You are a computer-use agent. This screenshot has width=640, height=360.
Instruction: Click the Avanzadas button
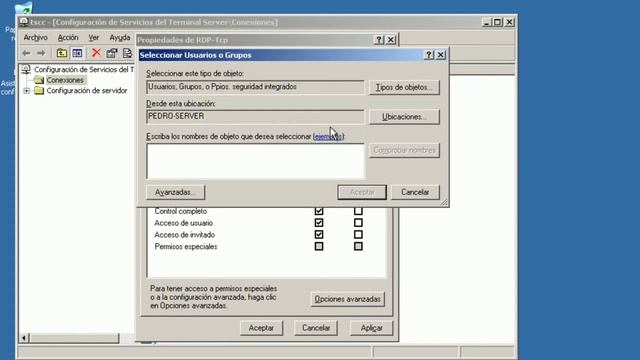176,192
